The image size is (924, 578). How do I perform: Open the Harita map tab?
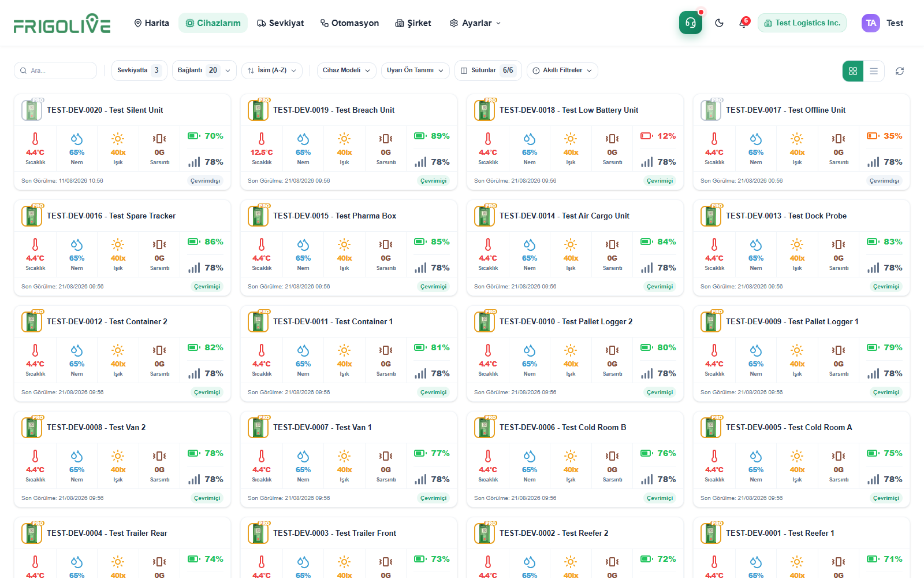[x=151, y=23]
